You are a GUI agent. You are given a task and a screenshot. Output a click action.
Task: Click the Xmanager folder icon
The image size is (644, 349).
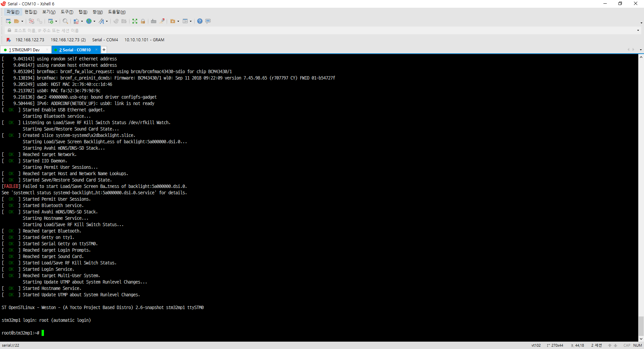[x=124, y=21]
